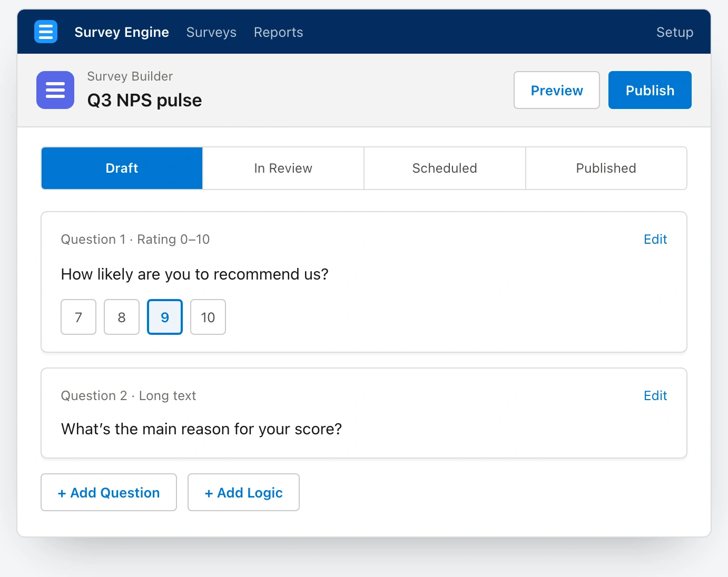Click the purple Survey Builder icon
Image resolution: width=728 pixels, height=577 pixels.
pos(55,90)
